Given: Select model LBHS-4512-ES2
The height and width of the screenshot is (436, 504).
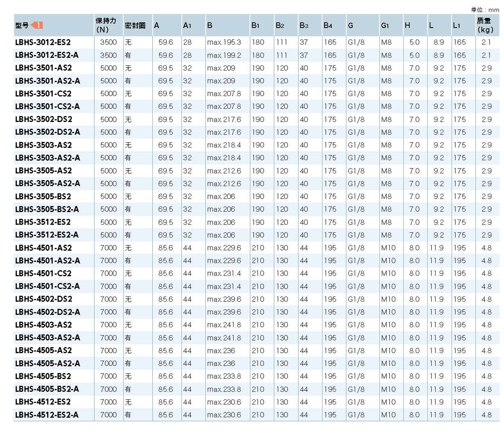Looking at the screenshot, I should pyautogui.click(x=43, y=402).
